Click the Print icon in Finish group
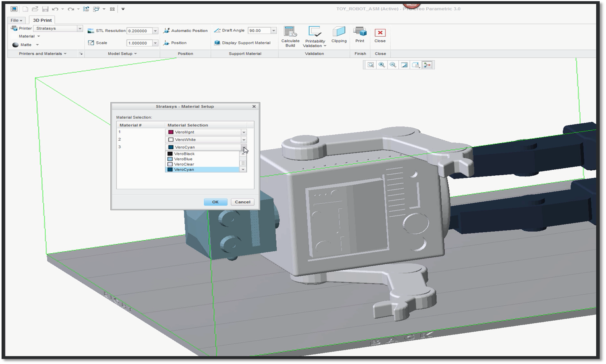The image size is (606, 364). (360, 32)
